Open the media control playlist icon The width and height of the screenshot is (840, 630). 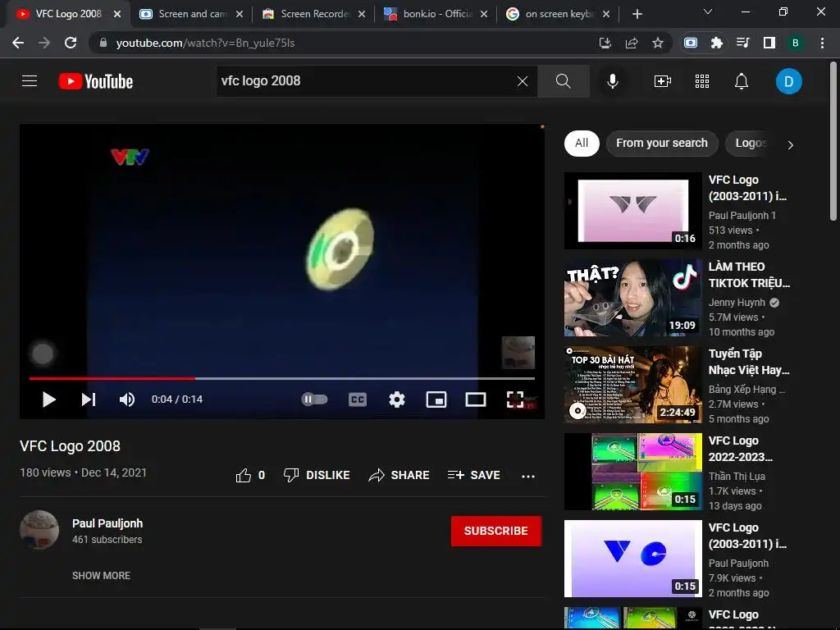(x=743, y=43)
